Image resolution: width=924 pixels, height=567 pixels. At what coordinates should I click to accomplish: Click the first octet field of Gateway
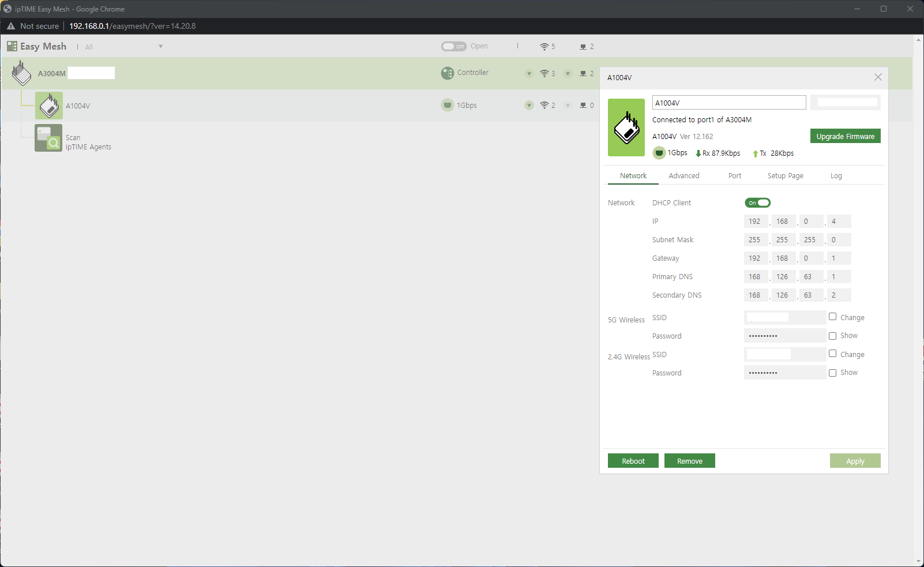tap(756, 258)
